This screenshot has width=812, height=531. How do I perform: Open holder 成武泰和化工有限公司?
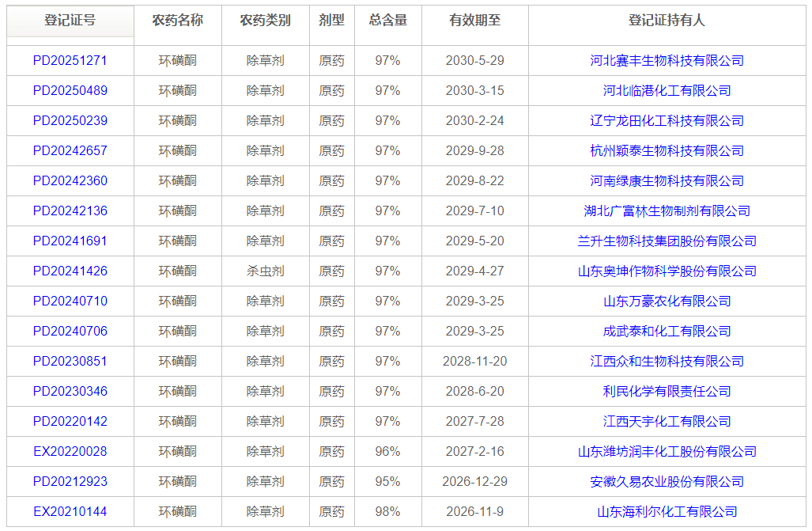(x=667, y=332)
